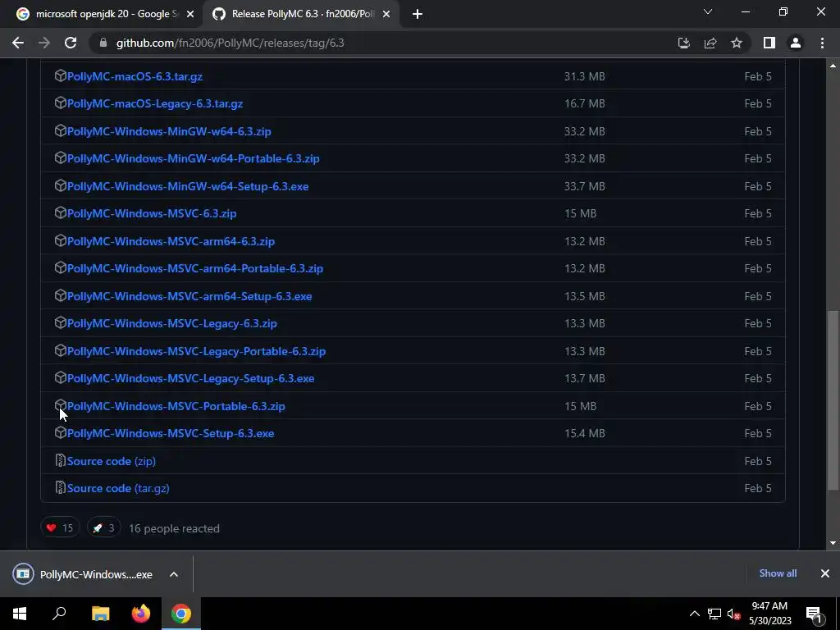Click package icon beside PollyMC-macOS-6.3.tar.gz

coord(61,75)
